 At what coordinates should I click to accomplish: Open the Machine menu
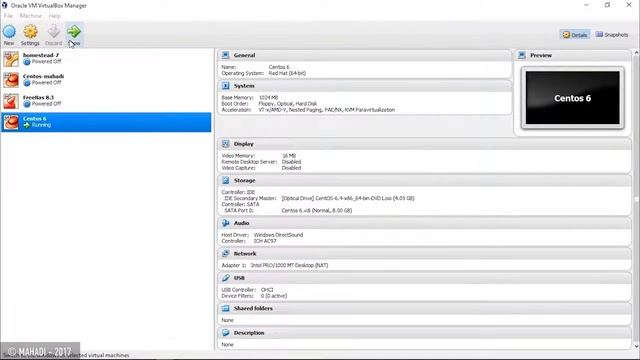(31, 16)
